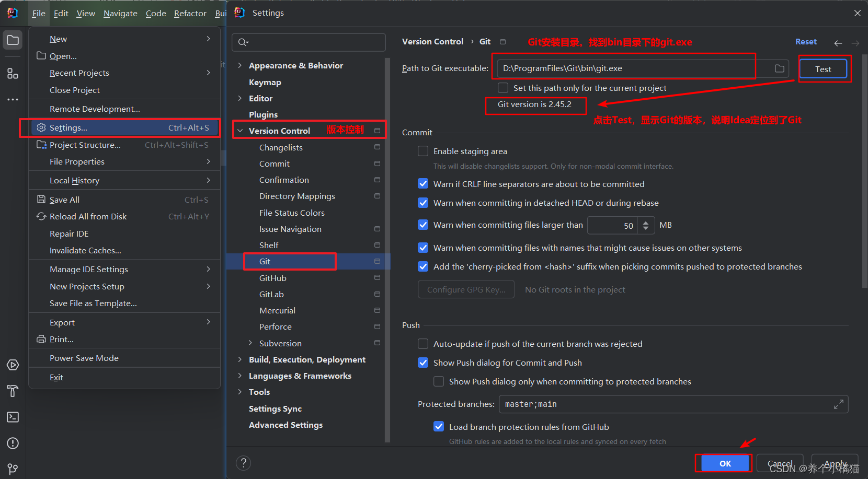This screenshot has height=479, width=868.
Task: Browse for Git executable using folder icon
Action: tap(779, 68)
